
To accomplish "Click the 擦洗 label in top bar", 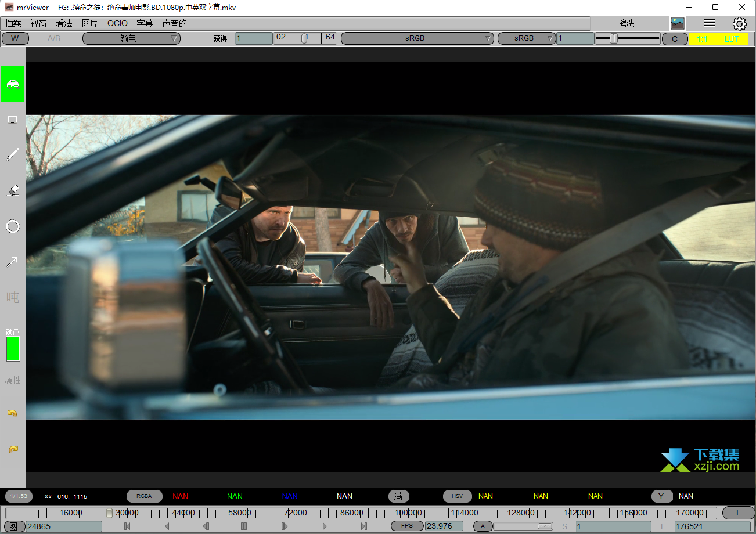I will point(627,23).
